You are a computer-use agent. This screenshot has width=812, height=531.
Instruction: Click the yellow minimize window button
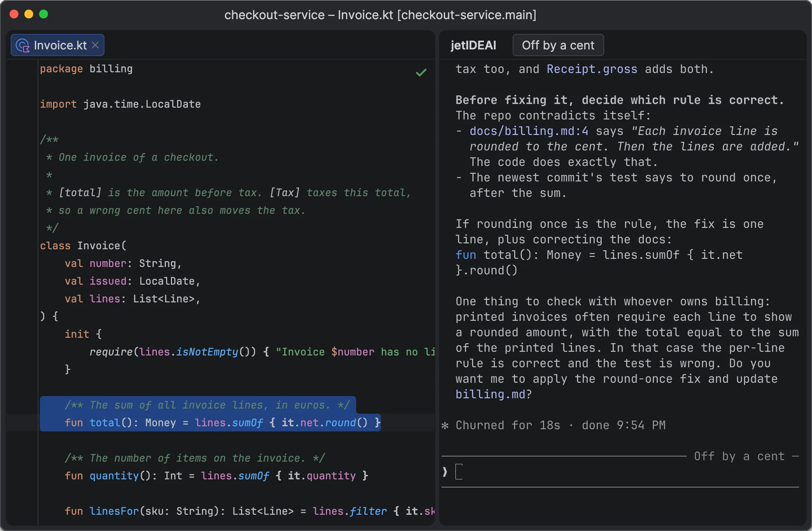[x=29, y=14]
